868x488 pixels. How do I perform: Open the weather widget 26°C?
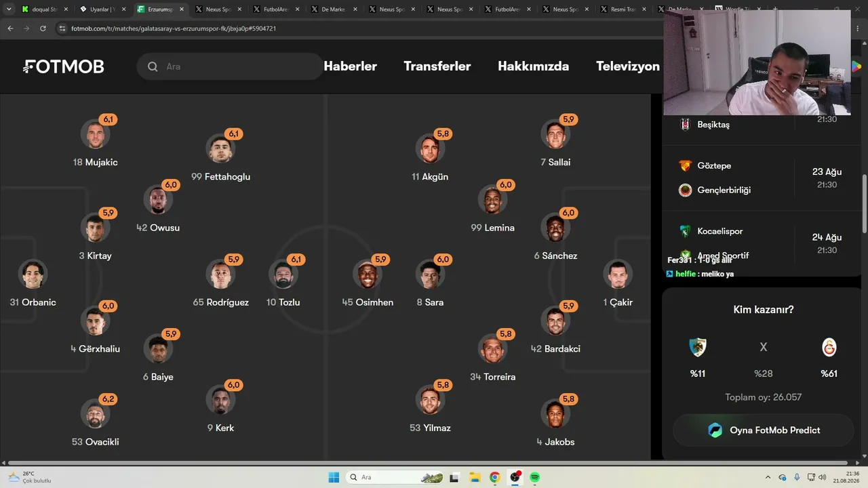29,477
